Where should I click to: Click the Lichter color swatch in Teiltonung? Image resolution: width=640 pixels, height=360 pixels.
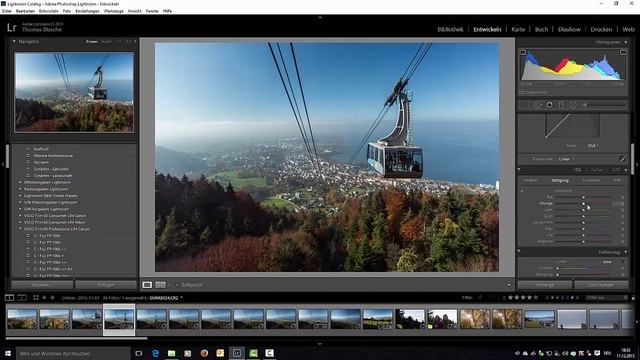[607, 262]
